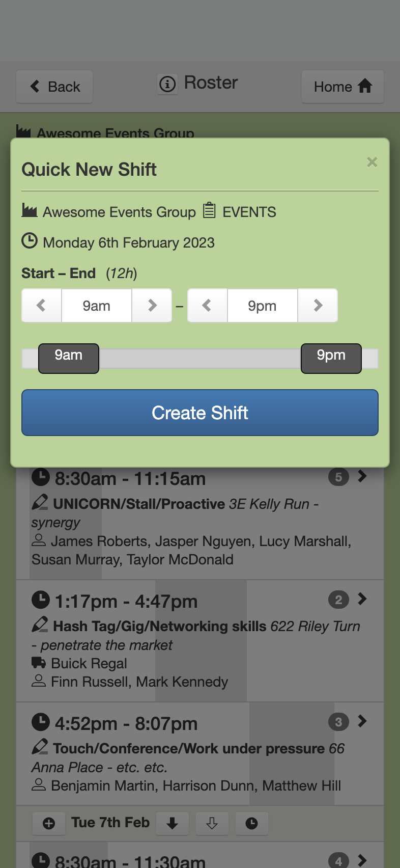This screenshot has height=868, width=400.
Task: Click the solid down arrow beside Tue 7th Feb
Action: 173,823
